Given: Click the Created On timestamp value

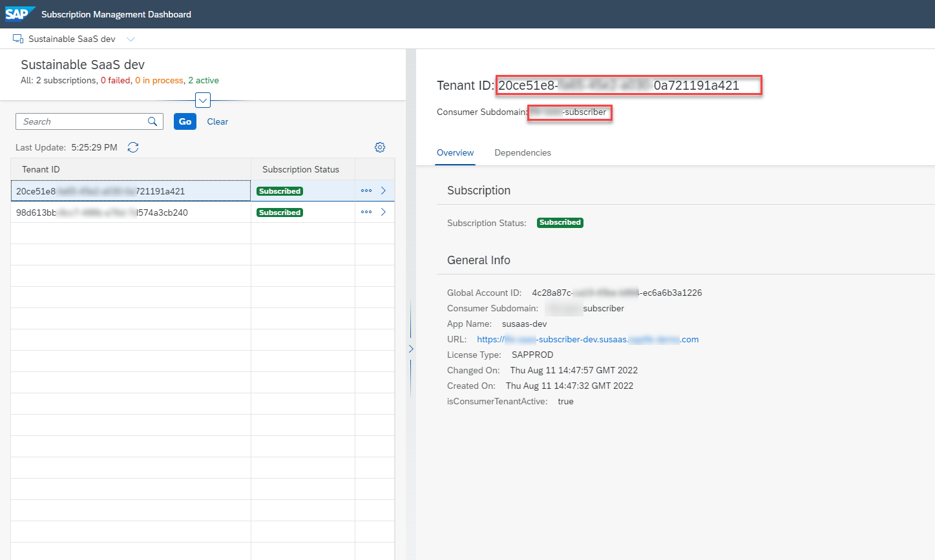Looking at the screenshot, I should (569, 386).
